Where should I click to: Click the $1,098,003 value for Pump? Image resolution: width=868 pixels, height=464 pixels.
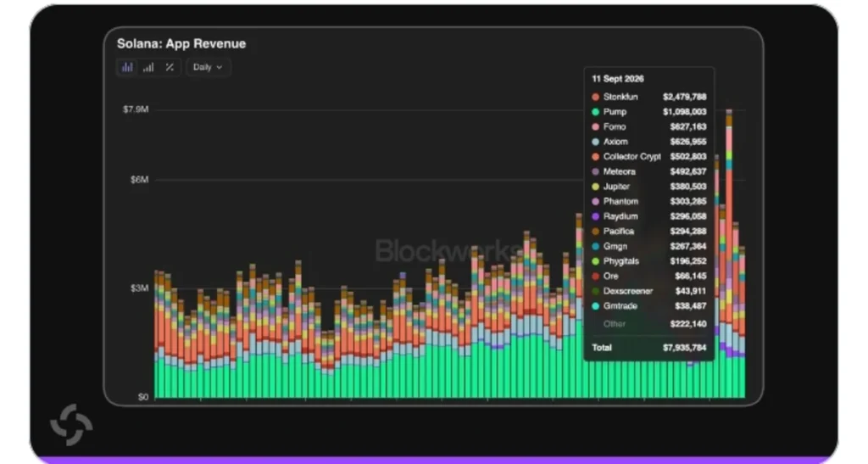pos(685,111)
